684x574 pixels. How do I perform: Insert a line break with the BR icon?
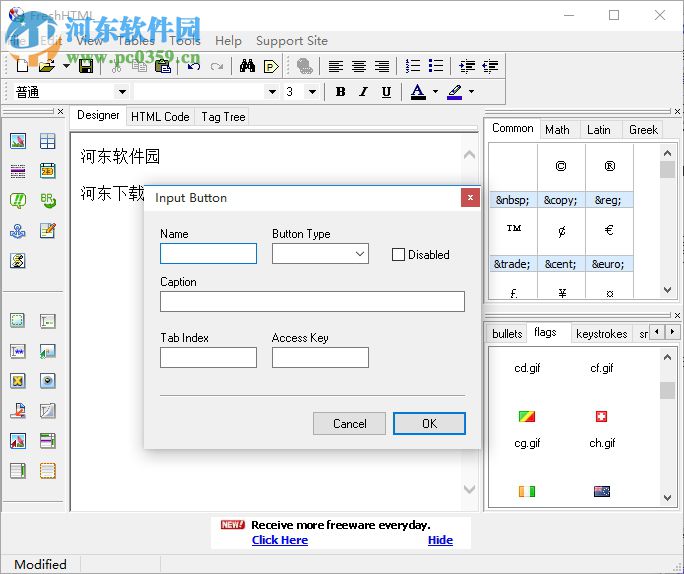tap(48, 201)
